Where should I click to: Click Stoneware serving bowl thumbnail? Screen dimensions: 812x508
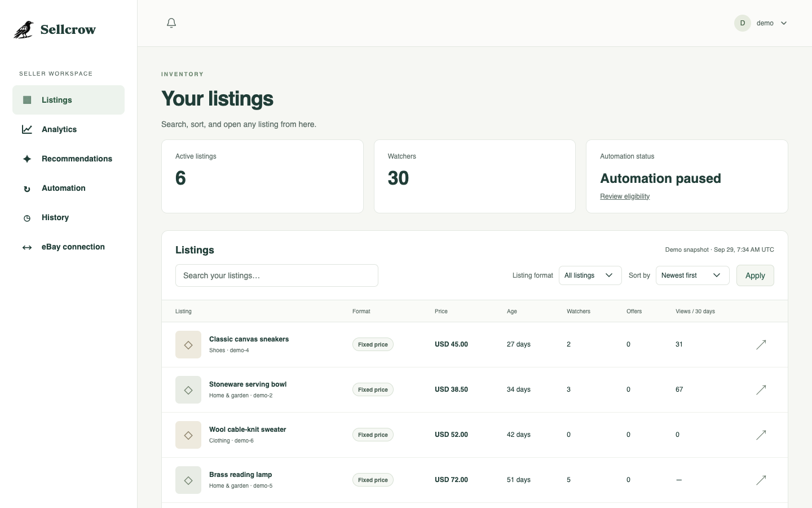(x=188, y=389)
